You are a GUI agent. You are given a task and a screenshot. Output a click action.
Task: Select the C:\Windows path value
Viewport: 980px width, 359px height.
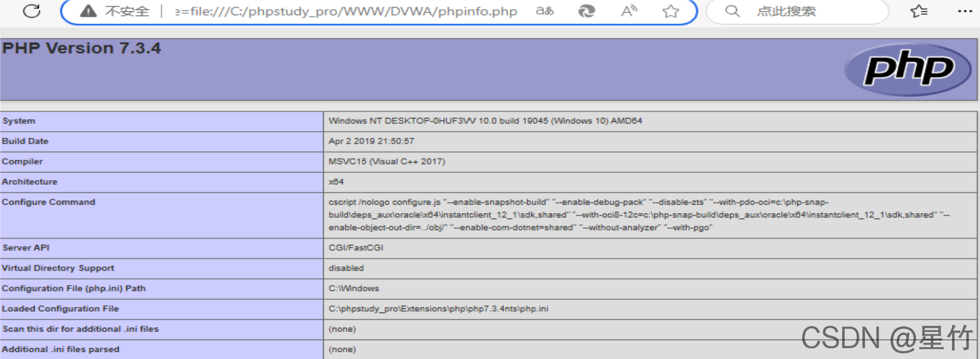click(x=353, y=288)
